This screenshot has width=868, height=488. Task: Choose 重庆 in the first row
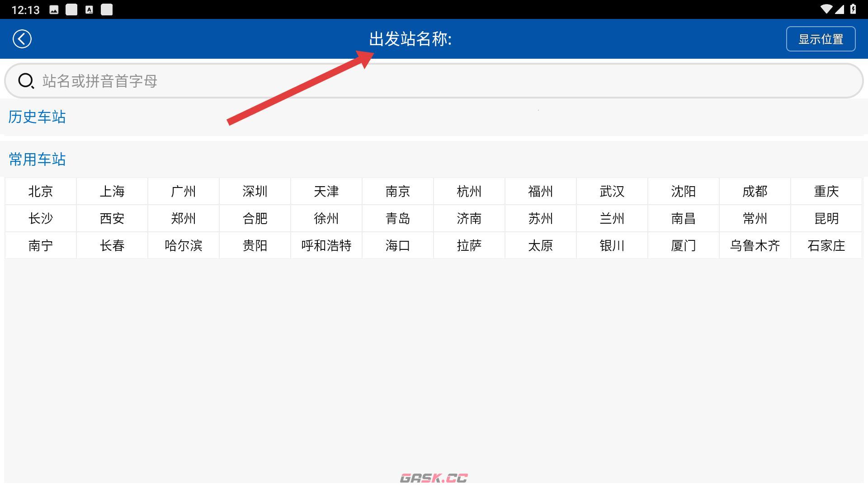[x=826, y=191]
